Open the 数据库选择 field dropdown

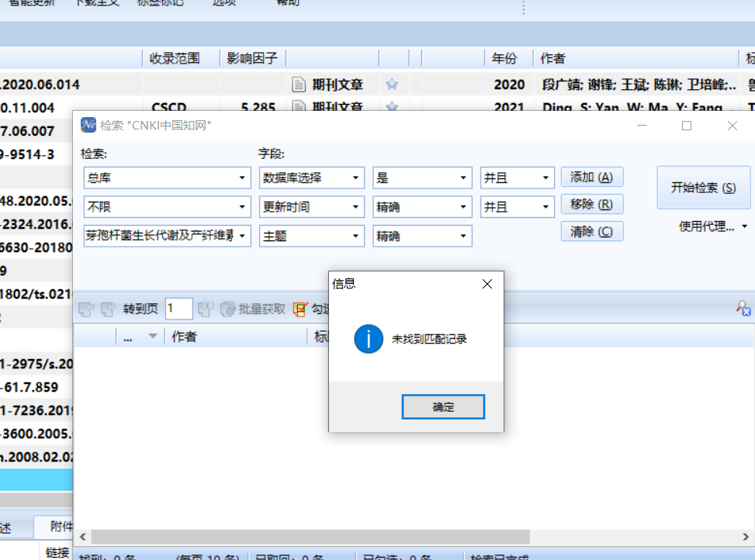coord(355,178)
